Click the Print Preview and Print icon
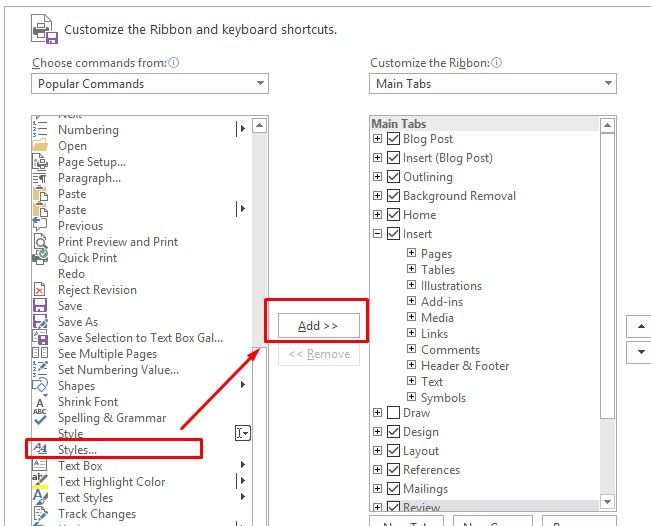Screen dimensions: 651x526 click(x=40, y=242)
